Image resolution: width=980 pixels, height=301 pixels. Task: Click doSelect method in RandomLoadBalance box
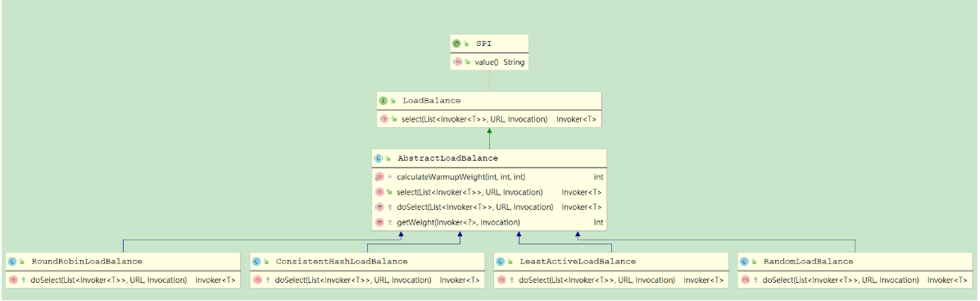pyautogui.click(x=855, y=280)
